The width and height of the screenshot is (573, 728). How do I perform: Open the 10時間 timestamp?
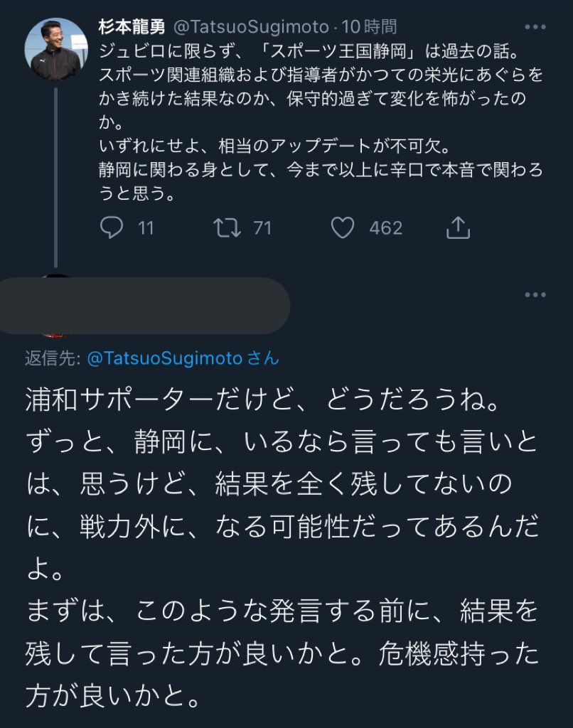click(x=370, y=27)
